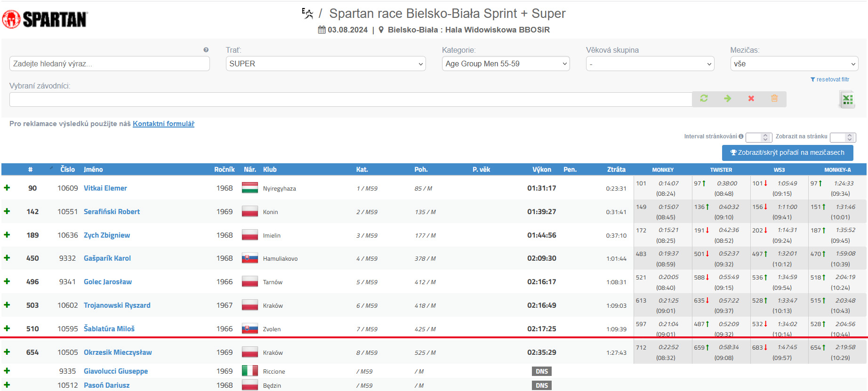
Task: Click Polish flag in Serafiński Robert row
Action: (x=250, y=211)
